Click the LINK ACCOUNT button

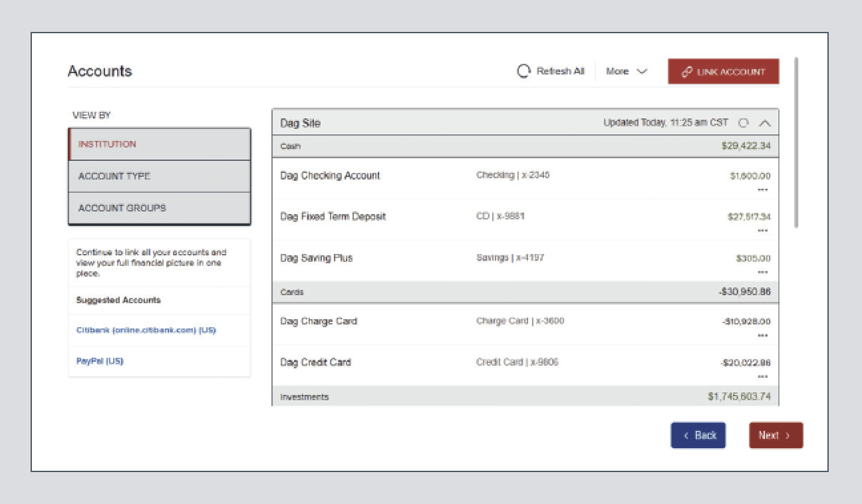[x=724, y=71]
